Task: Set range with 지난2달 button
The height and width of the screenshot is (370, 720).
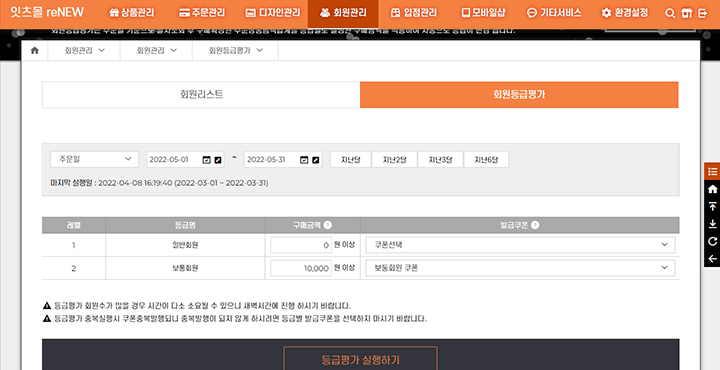Action: [x=395, y=159]
